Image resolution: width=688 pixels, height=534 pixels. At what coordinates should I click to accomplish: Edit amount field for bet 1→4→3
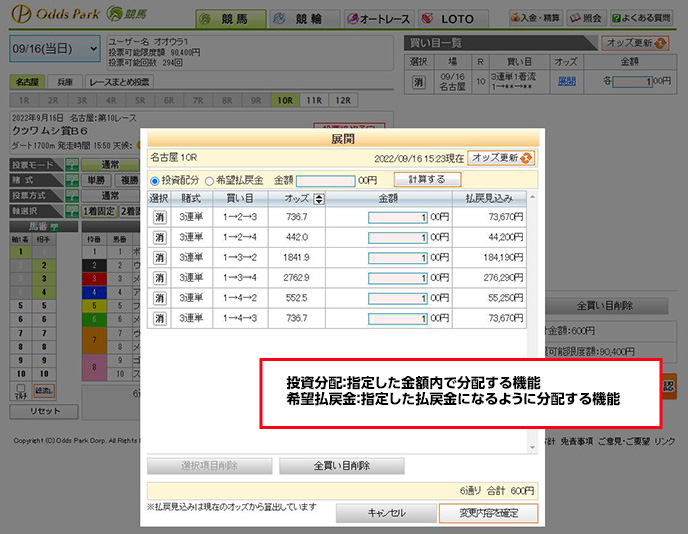pos(398,318)
